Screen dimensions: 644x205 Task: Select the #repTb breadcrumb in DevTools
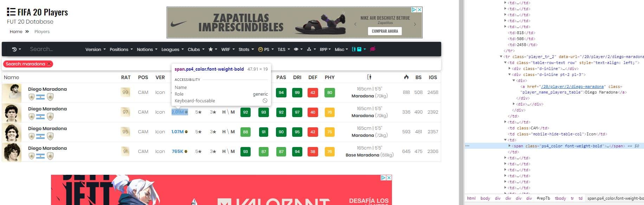click(x=543, y=198)
